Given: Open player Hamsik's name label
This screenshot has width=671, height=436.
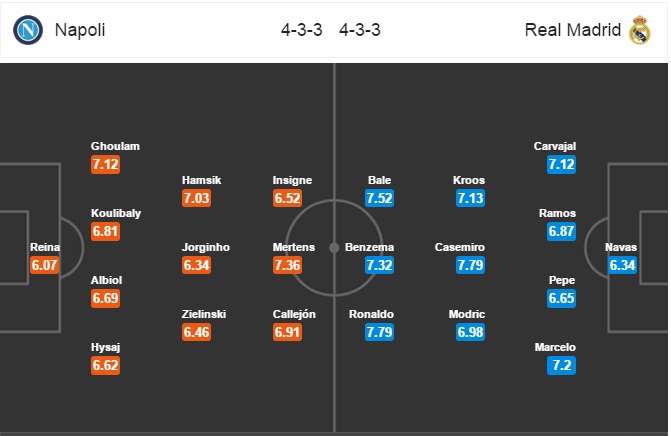Looking at the screenshot, I should (202, 180).
